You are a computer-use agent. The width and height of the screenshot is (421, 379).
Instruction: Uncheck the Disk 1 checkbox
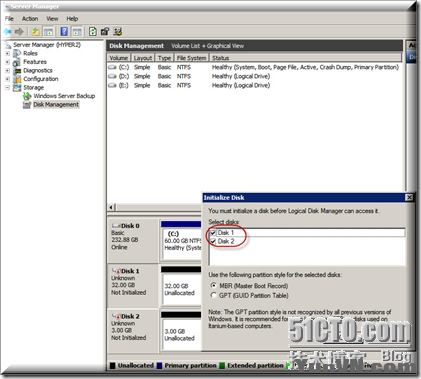coord(213,233)
